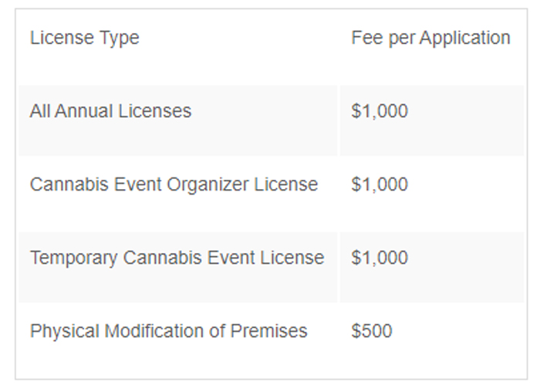
Task: Click the Fee per Application column header
Action: [x=430, y=38]
